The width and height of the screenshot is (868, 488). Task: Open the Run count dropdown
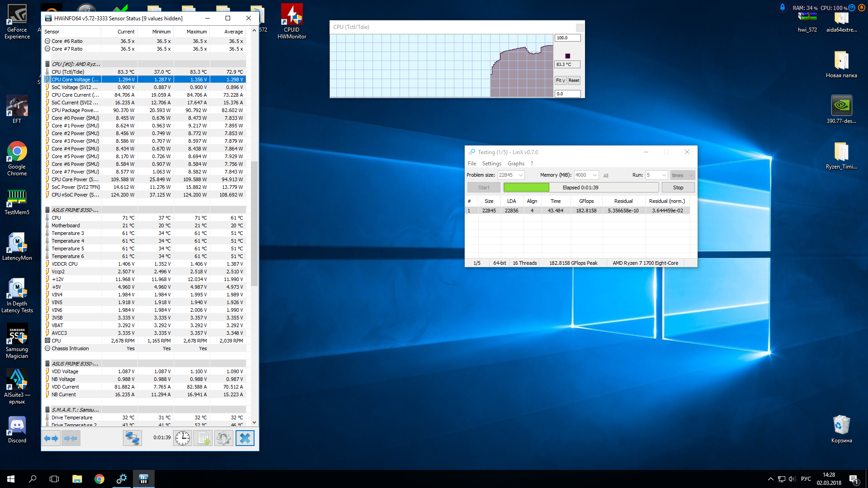[664, 175]
